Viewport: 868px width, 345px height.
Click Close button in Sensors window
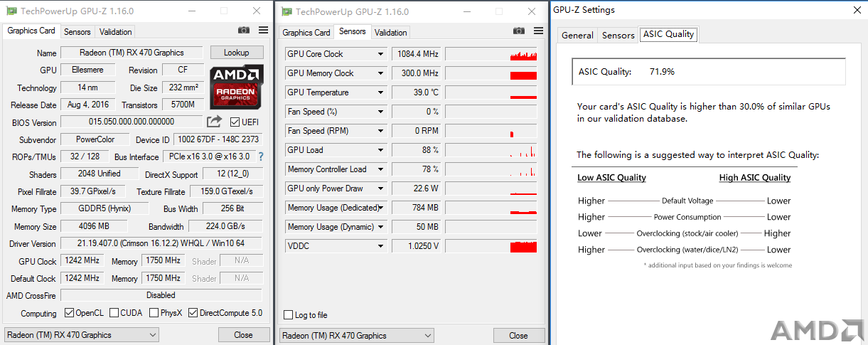coord(518,336)
